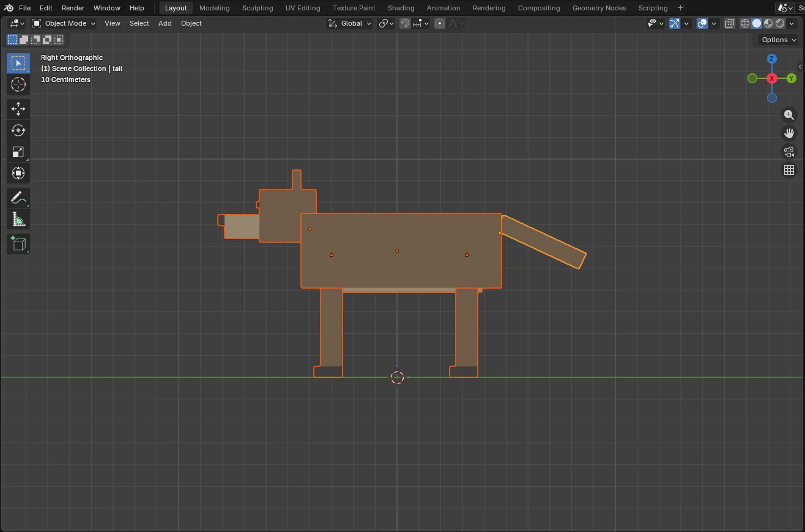Open the transform pivot point dropdown

tap(387, 23)
